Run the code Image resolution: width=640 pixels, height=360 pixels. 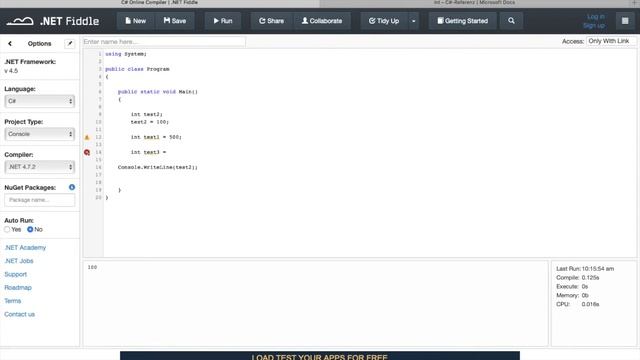pos(223,21)
